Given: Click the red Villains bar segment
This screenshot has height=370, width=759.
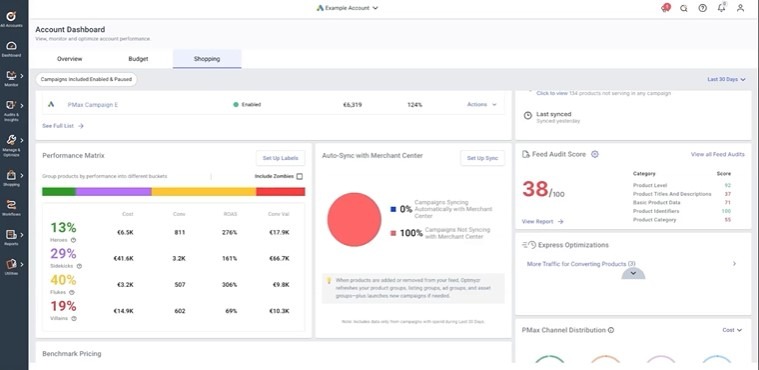Looking at the screenshot, I should point(280,192).
